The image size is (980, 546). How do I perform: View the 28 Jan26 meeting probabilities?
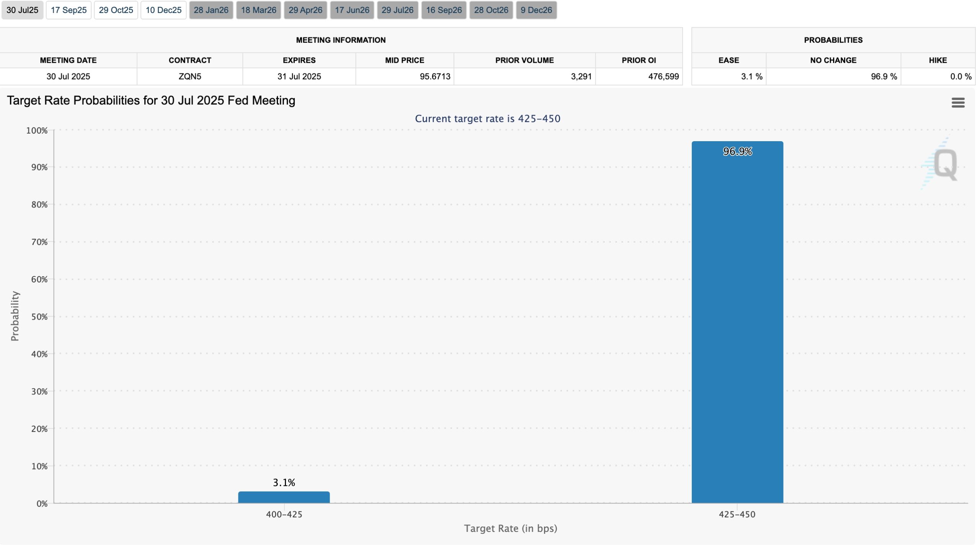point(211,10)
